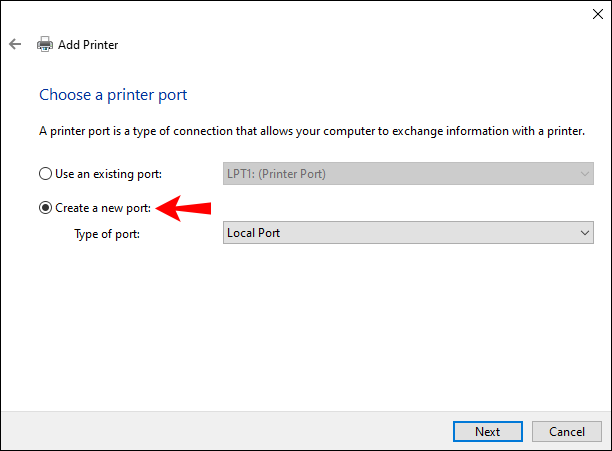612x451 pixels.
Task: Click the Choose a printer port heading
Action: [113, 95]
